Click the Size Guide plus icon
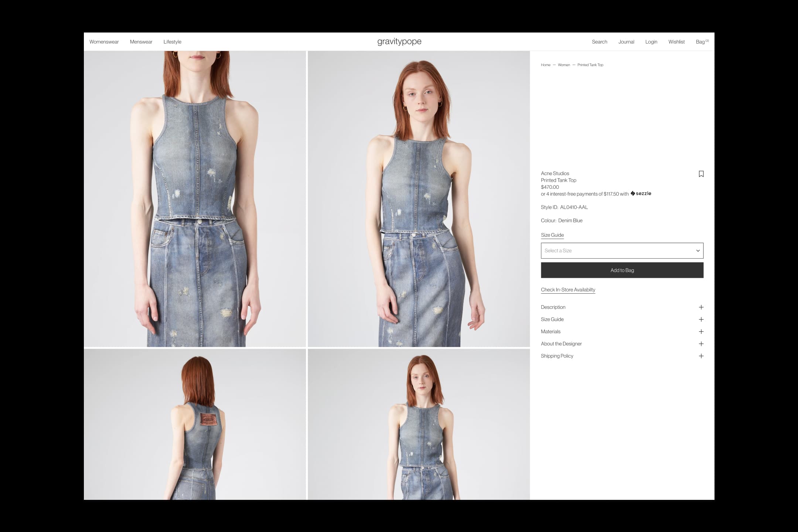The image size is (798, 532). [x=701, y=320]
